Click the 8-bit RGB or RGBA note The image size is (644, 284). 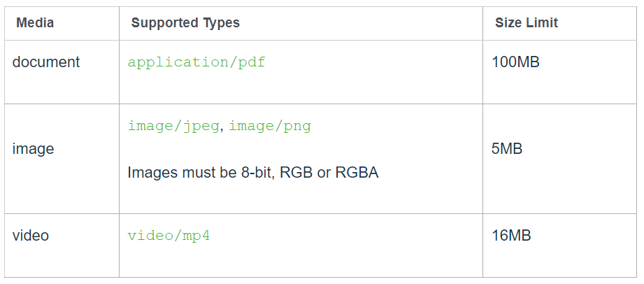253,172
